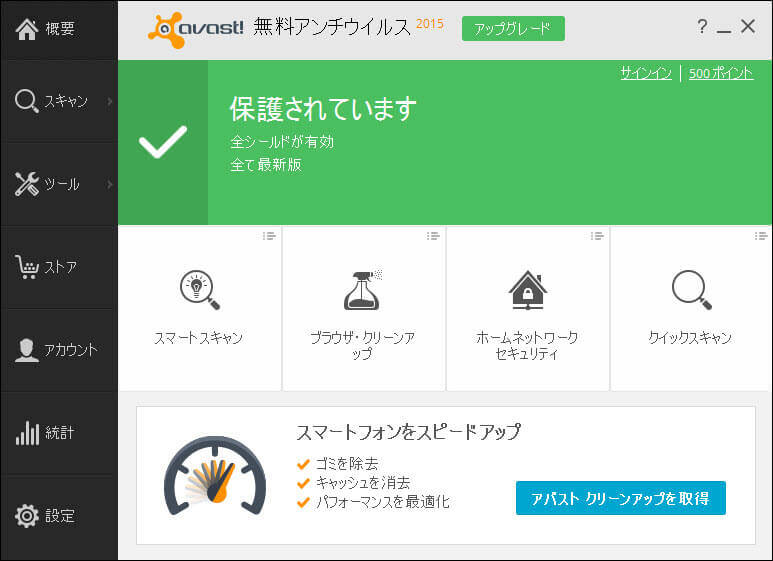
Task: Select the ストア sidebar label
Action: 61,267
